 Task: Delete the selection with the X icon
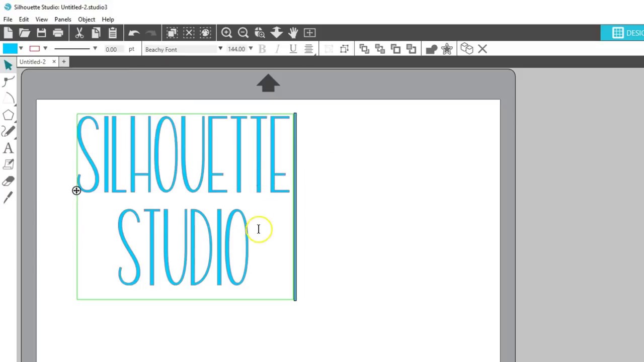482,49
